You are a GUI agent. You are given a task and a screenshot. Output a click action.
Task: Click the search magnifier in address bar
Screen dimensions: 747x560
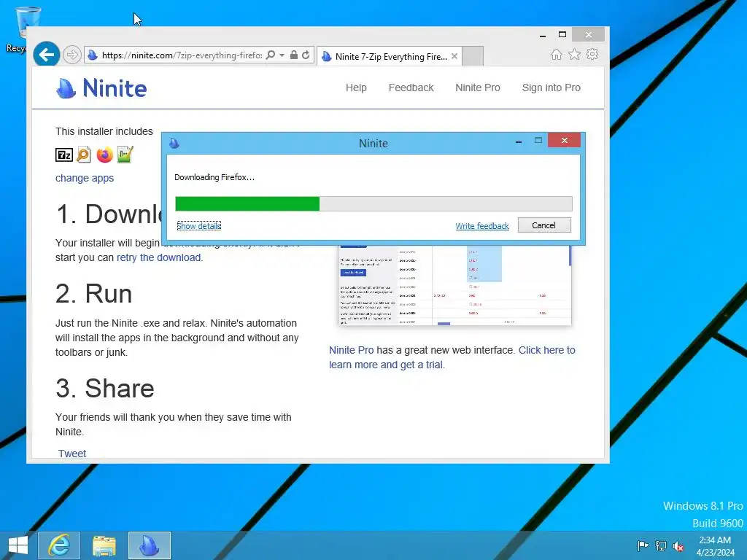pos(270,55)
